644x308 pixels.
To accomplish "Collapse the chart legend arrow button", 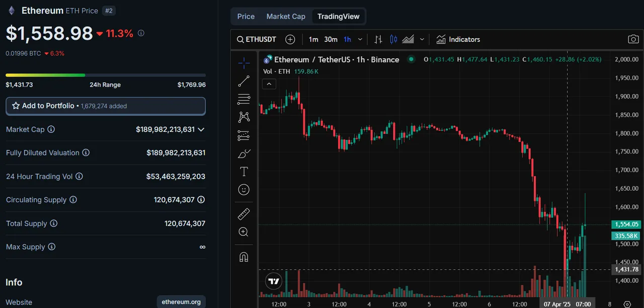I will pos(269,84).
